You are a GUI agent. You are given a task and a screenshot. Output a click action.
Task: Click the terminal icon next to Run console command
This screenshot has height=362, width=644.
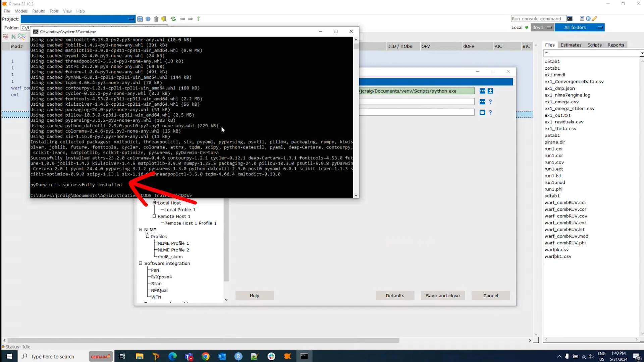click(x=570, y=18)
